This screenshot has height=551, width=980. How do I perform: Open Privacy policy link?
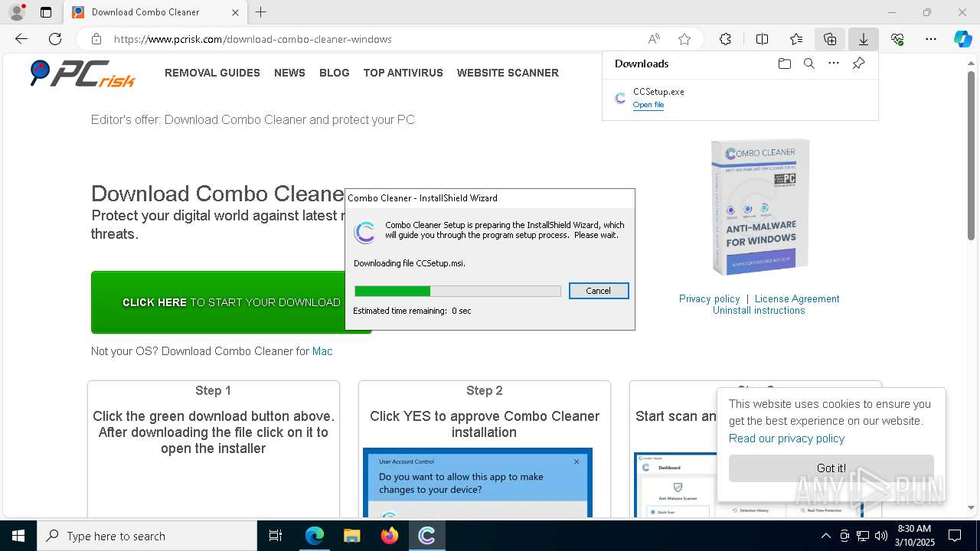pyautogui.click(x=710, y=298)
